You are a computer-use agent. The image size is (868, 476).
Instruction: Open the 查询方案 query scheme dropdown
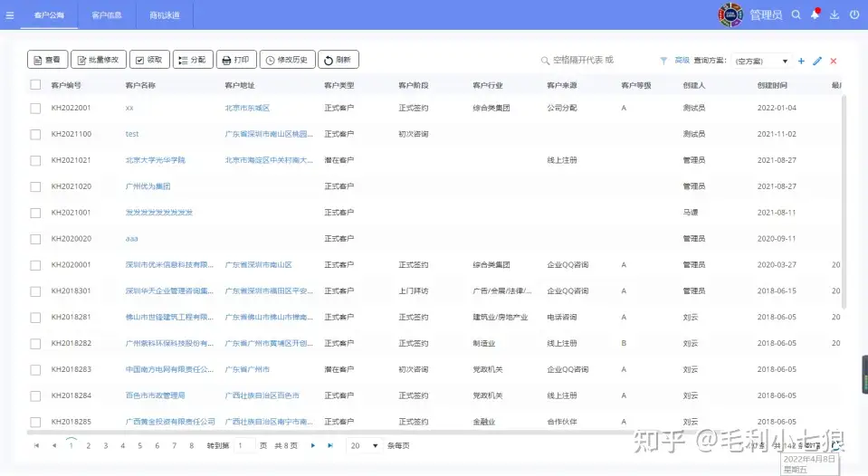[x=762, y=61]
